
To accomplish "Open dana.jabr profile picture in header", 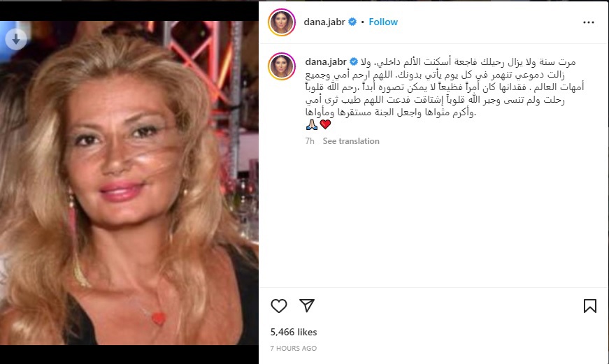I will point(282,22).
